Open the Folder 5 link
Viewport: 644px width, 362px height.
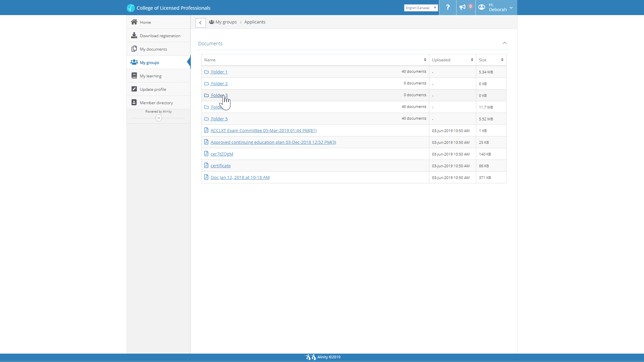pos(219,119)
